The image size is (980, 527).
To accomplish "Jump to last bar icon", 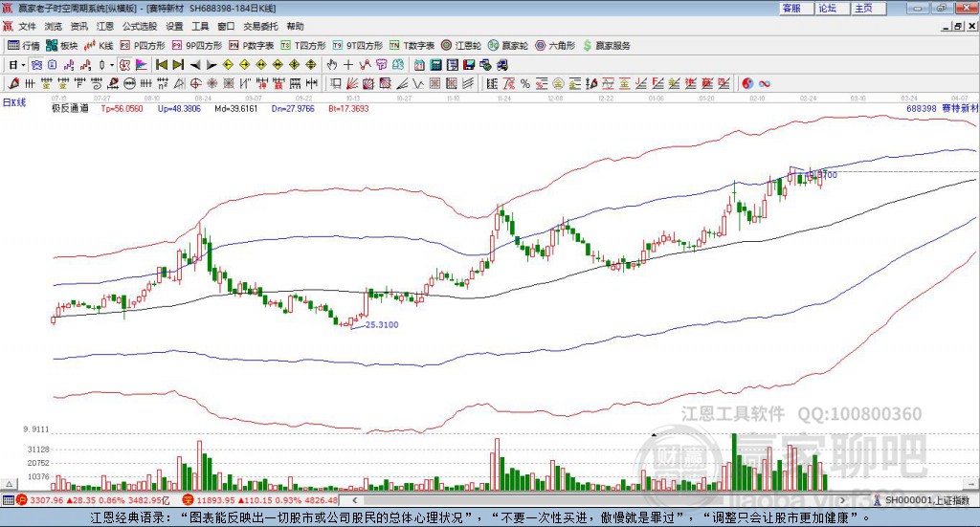I will (178, 65).
